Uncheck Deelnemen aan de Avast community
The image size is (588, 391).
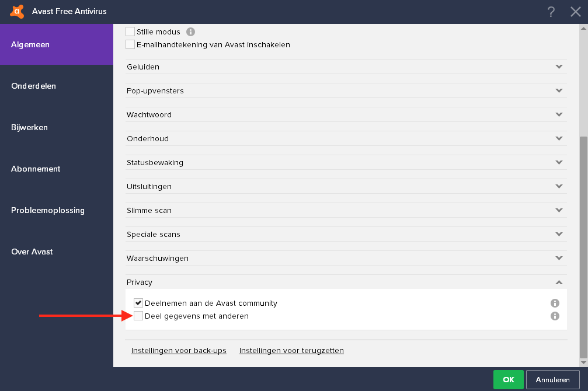(x=138, y=303)
